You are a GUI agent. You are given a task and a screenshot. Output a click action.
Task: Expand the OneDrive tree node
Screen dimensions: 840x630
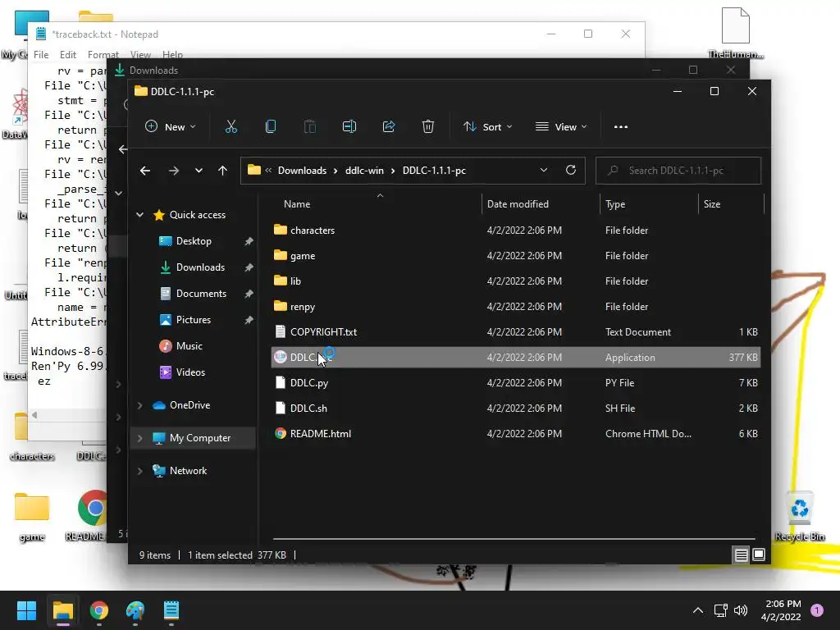tap(139, 405)
